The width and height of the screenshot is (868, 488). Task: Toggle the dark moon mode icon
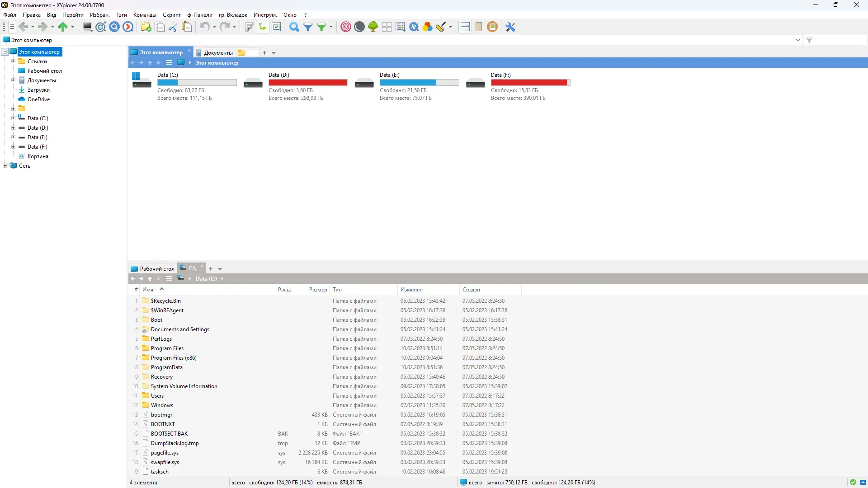(x=359, y=27)
